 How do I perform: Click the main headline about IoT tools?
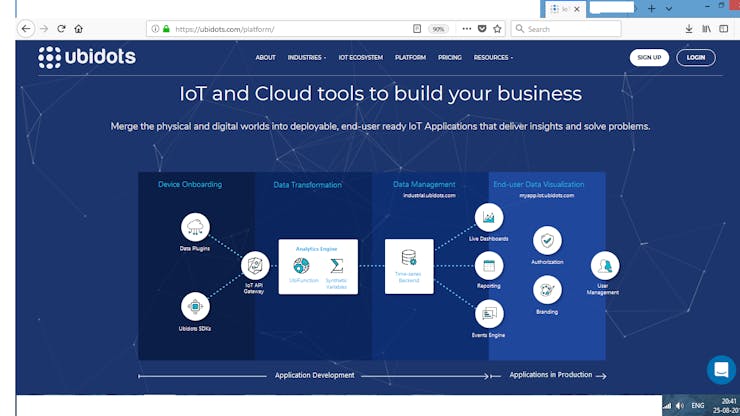[380, 93]
